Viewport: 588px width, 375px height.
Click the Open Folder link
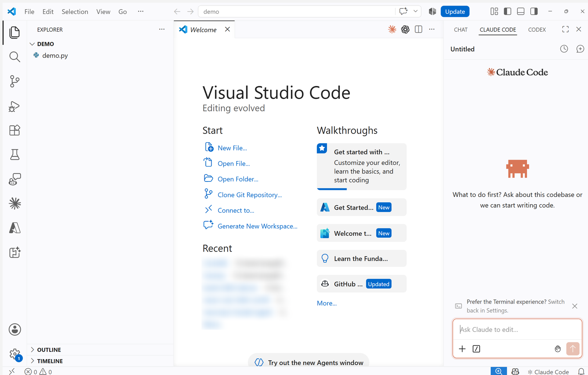238,179
